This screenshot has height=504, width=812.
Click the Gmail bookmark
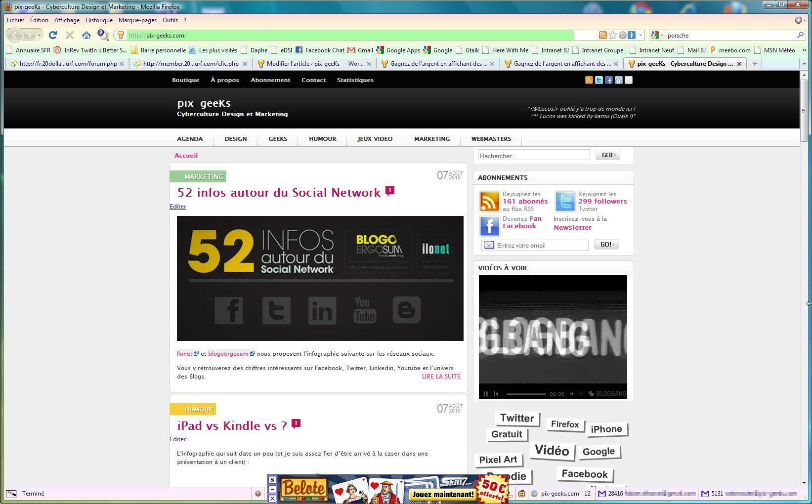[360, 50]
